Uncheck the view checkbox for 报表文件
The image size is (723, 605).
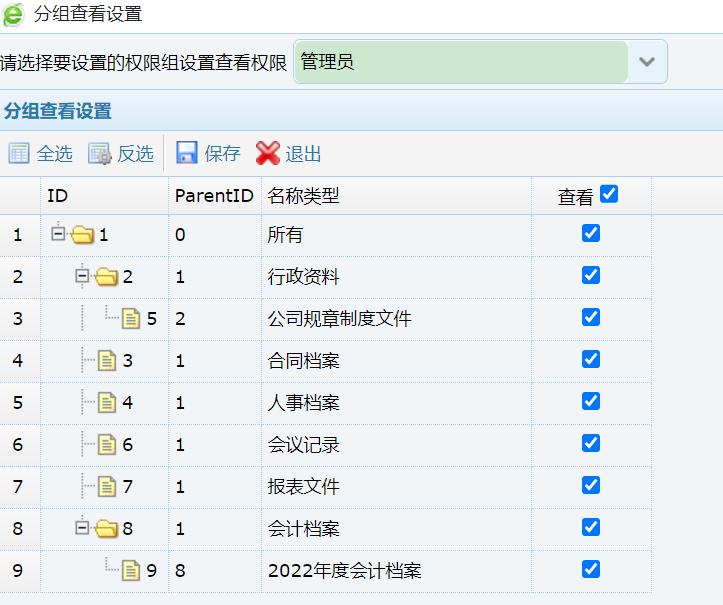point(591,485)
